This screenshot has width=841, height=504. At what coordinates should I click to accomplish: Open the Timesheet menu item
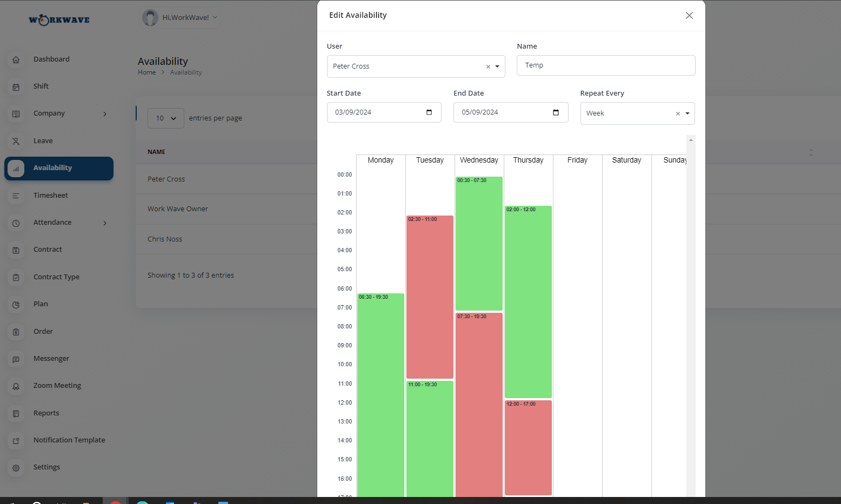tap(51, 196)
